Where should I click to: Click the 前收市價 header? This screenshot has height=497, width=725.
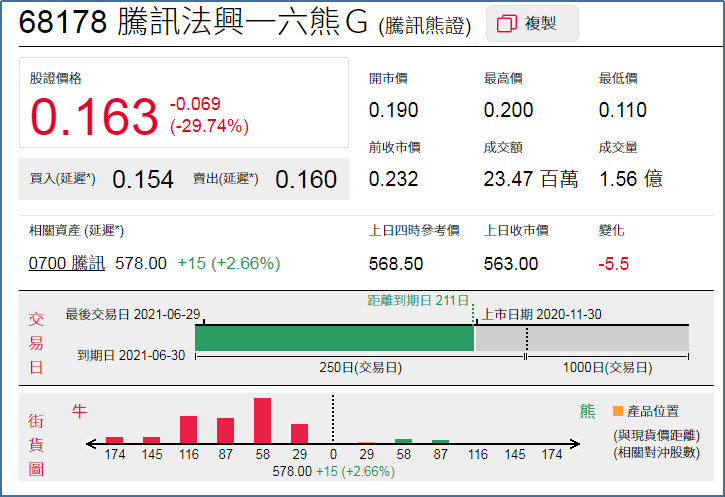[x=394, y=147]
